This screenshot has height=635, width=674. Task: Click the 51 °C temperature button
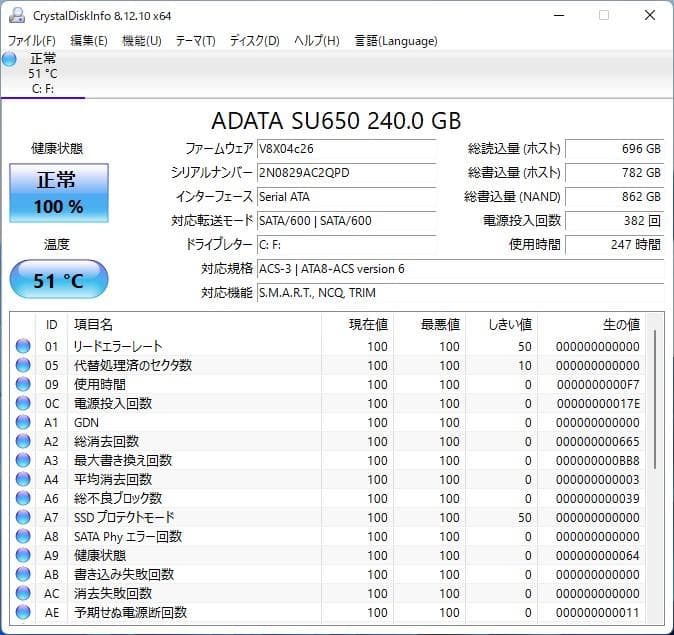coord(59,279)
